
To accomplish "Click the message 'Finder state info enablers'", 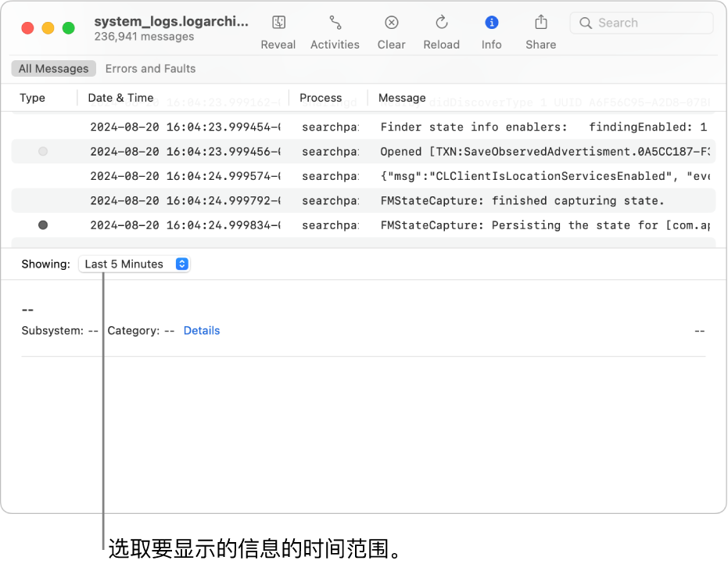I will point(543,128).
